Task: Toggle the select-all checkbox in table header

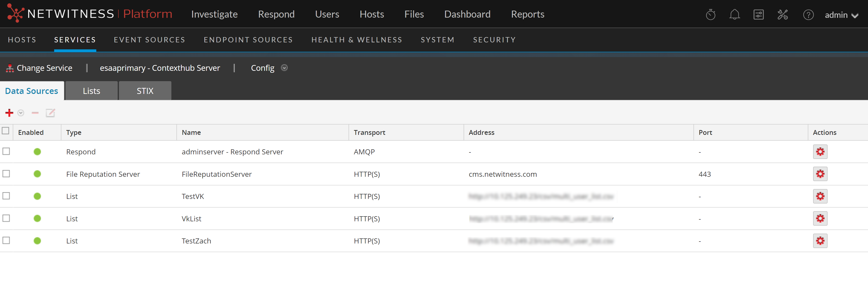Action: 6,131
